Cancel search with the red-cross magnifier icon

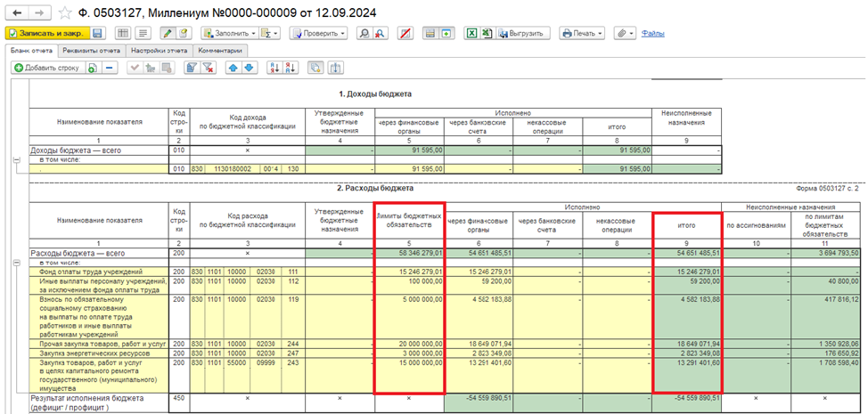[381, 33]
